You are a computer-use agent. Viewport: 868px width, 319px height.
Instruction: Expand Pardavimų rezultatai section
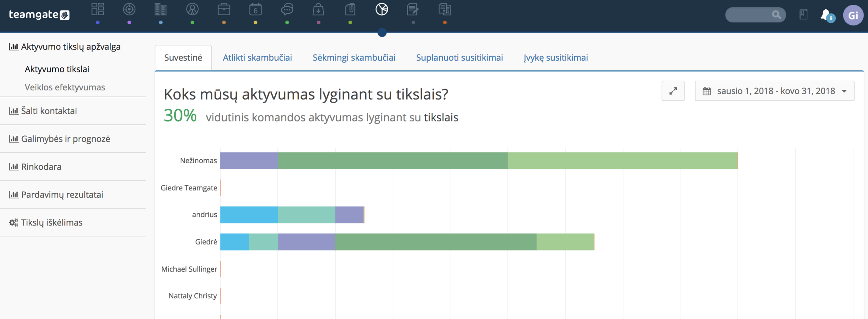pyautogui.click(x=56, y=195)
